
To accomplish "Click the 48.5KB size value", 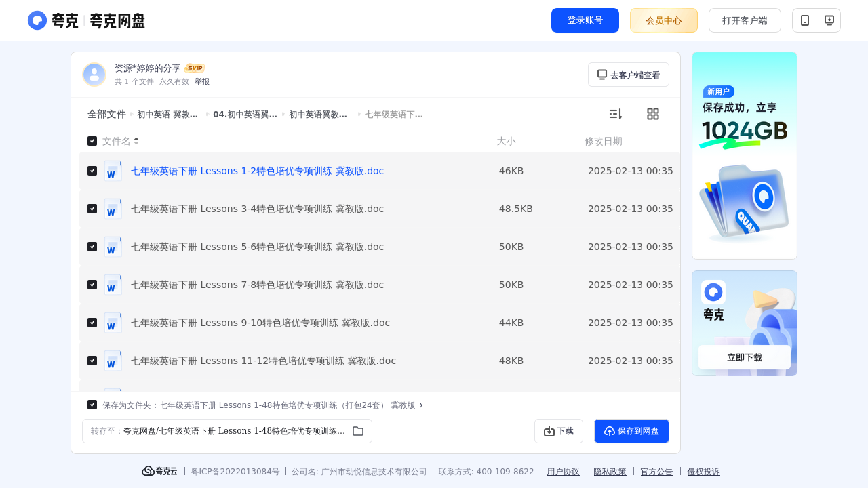I will tap(516, 209).
